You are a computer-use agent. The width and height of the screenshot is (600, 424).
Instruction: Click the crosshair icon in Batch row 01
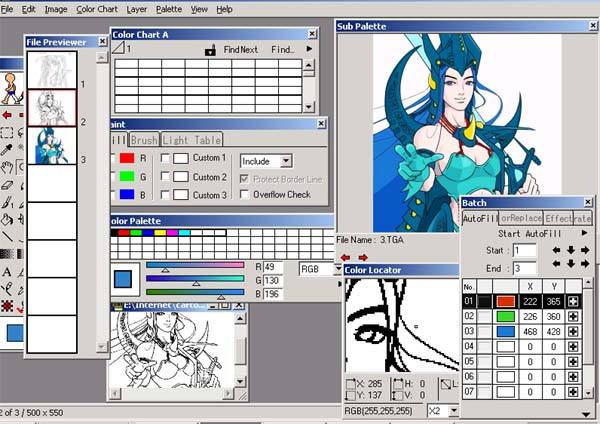572,301
